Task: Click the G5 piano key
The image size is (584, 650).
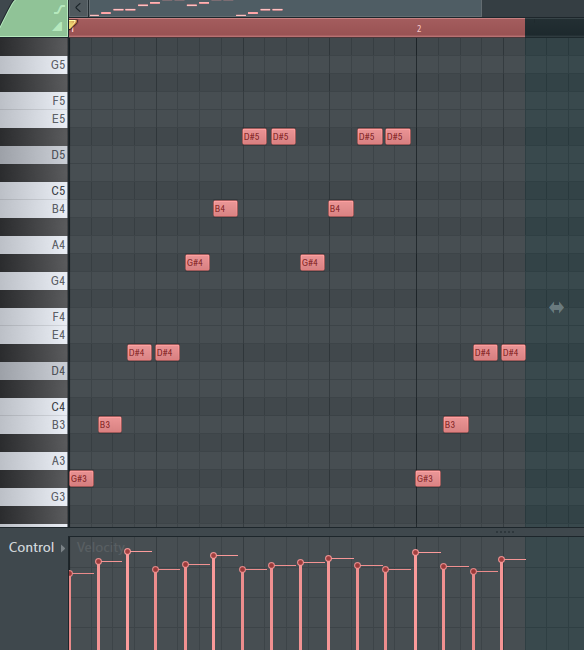Action: pos(34,65)
